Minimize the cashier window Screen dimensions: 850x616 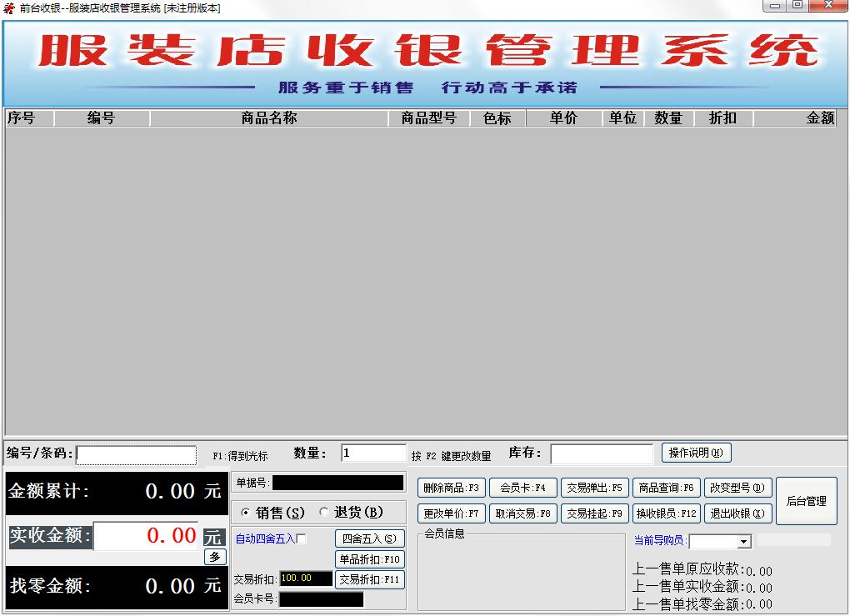pos(775,6)
